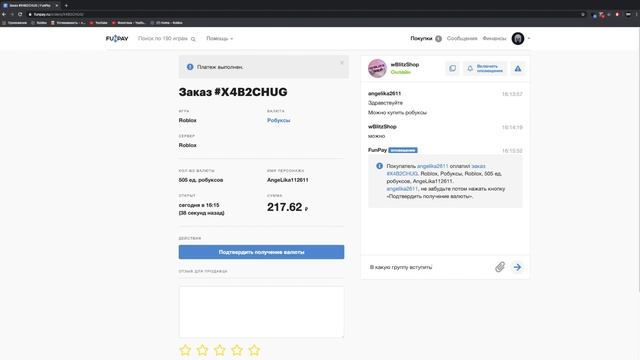Click the info icon in FunPay chat notice
This screenshot has width=640, height=360.
click(x=379, y=166)
